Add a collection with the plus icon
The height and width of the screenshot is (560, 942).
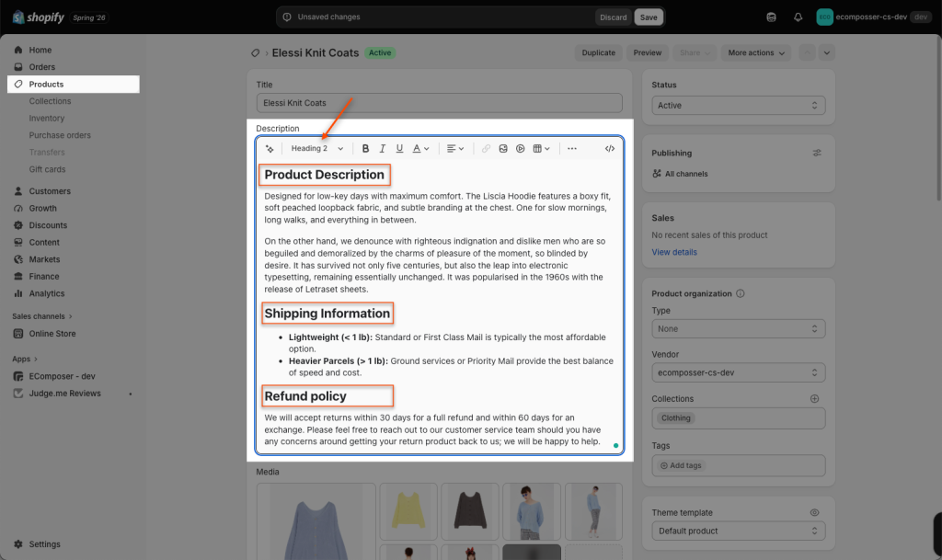815,398
